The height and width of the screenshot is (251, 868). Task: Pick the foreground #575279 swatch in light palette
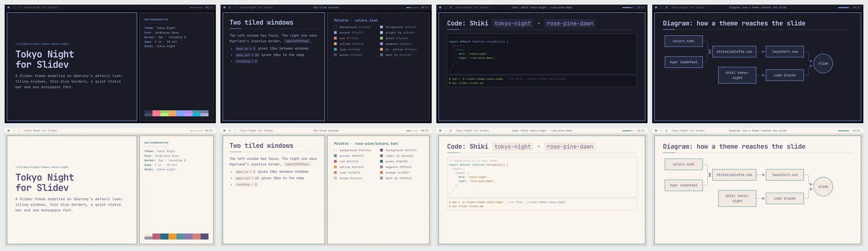(x=381, y=150)
